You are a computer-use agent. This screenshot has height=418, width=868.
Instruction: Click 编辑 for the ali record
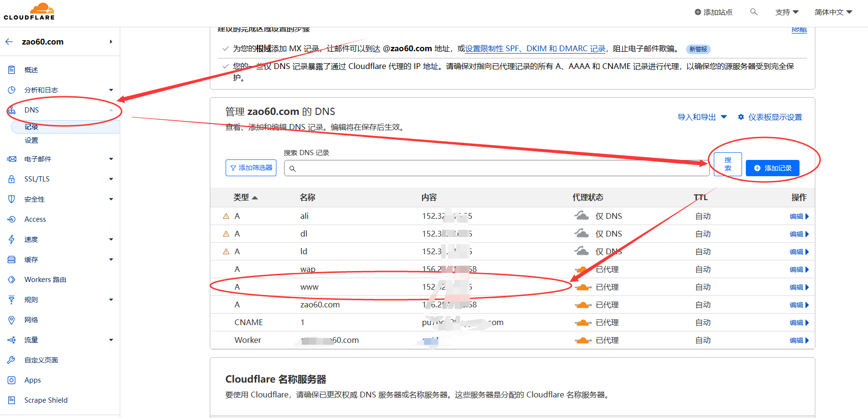[799, 216]
